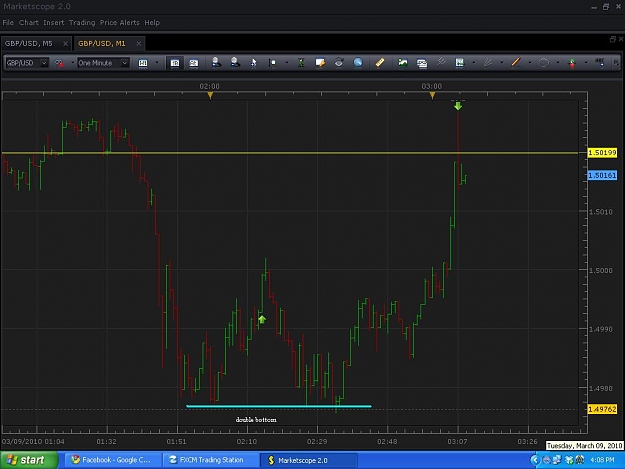This screenshot has height=469, width=625.
Task: Open the Trading menu
Action: 82,23
